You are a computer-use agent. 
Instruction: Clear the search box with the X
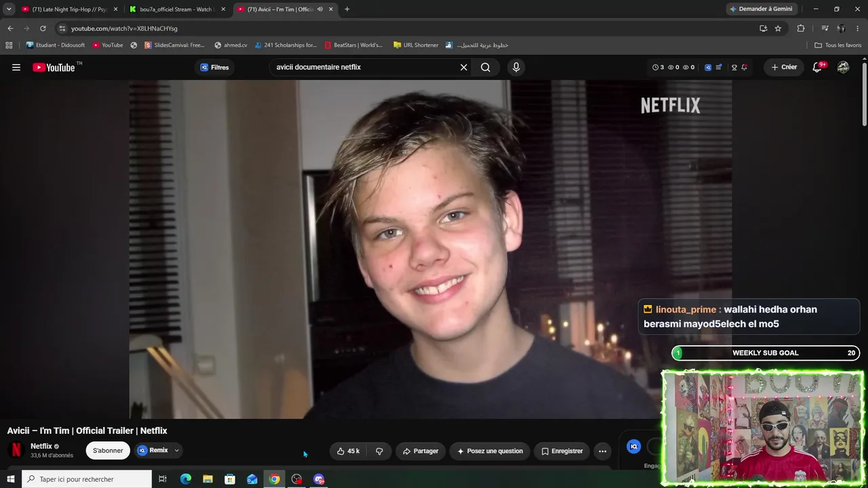point(464,67)
